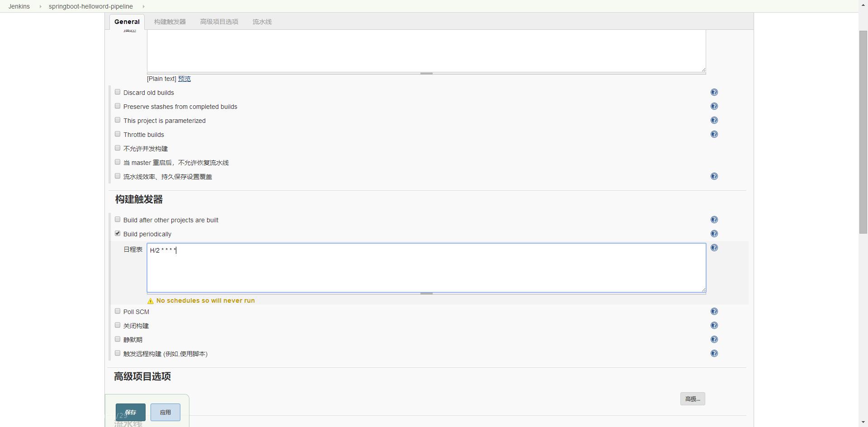Viewport: 868px width, 427px height.
Task: Switch to 构建触发器 tab
Action: point(170,22)
